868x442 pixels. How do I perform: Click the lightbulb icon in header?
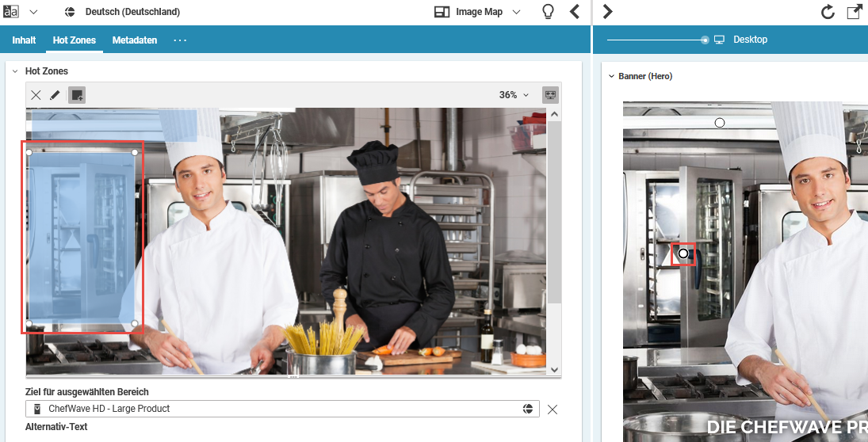(547, 12)
